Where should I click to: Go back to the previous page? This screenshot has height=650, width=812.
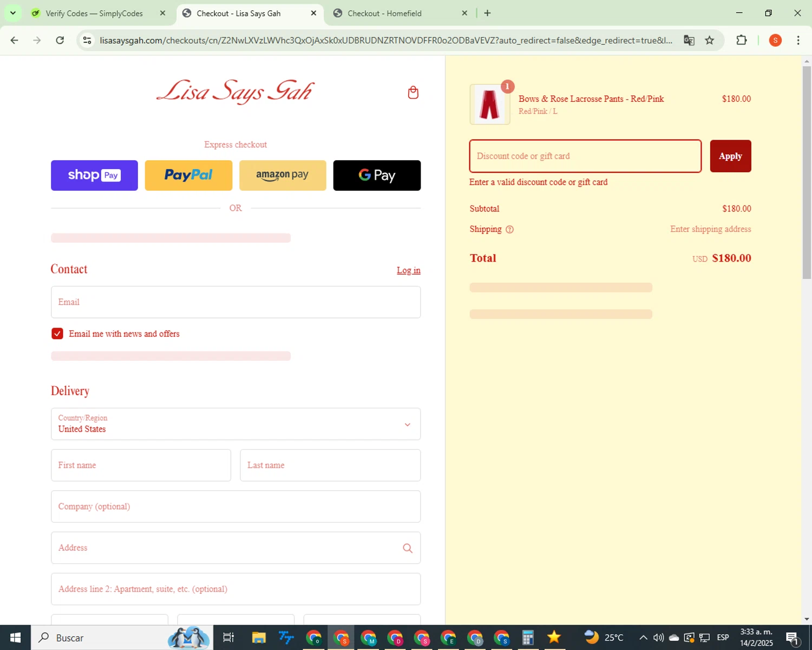(15, 40)
